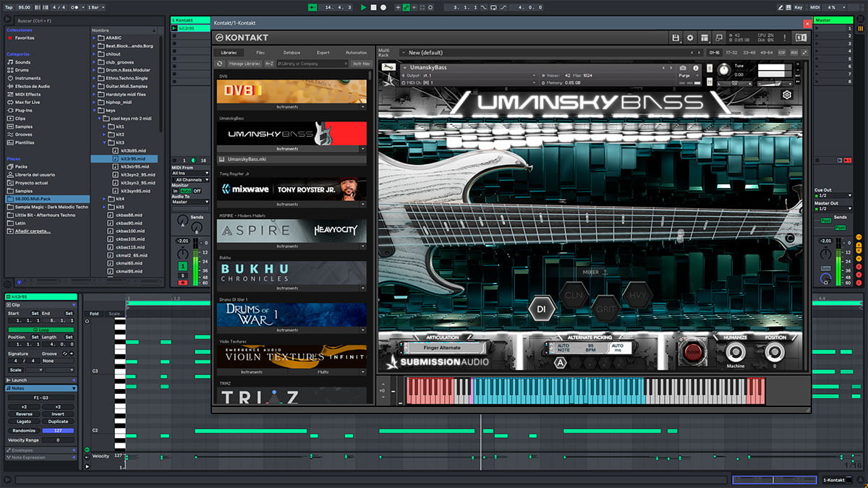This screenshot has width=868, height=488.
Task: Set Monitor to Off on Kontakt track
Action: pyautogui.click(x=197, y=191)
